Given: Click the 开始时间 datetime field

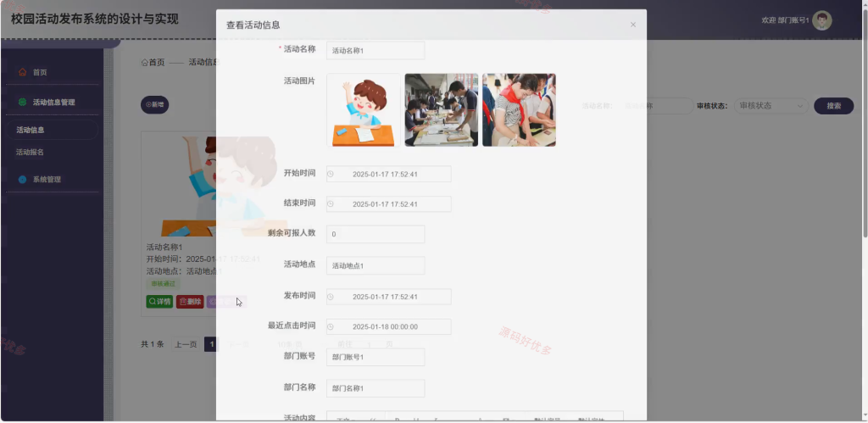Looking at the screenshot, I should tap(388, 174).
